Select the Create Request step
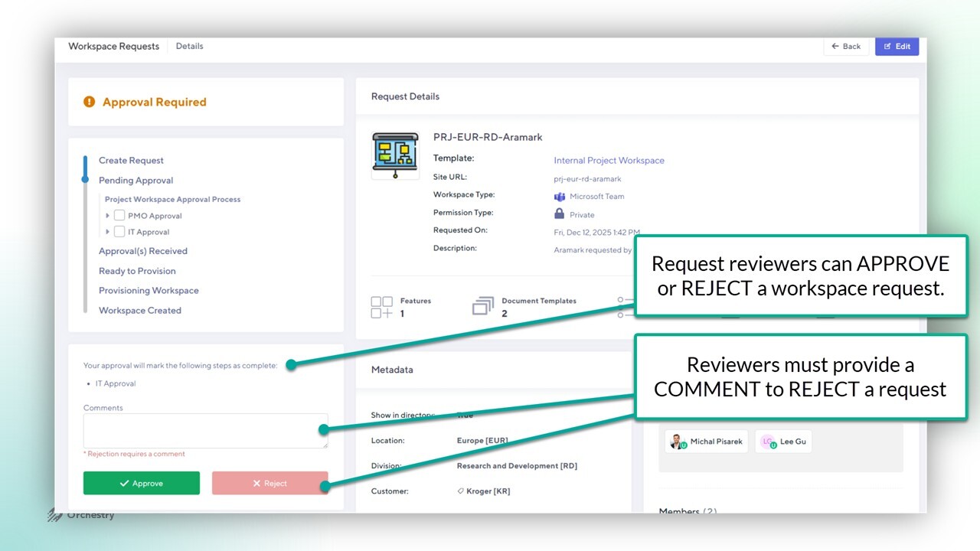Screen dimensions: 980x551 click(131, 161)
